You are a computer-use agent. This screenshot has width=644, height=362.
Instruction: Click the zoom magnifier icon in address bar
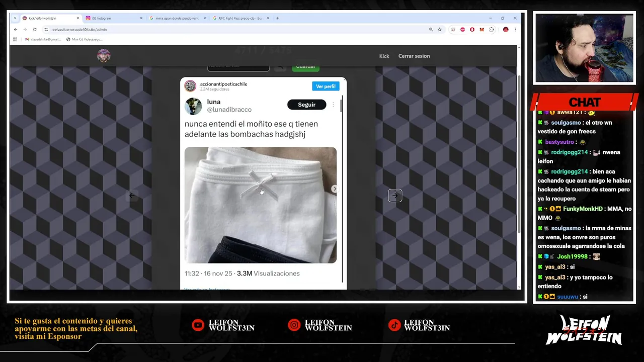(x=431, y=30)
